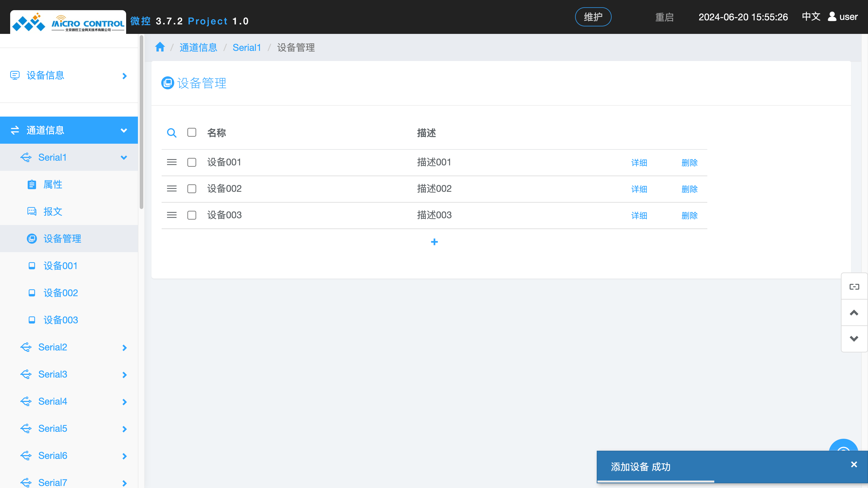Select the 属性 (properties) icon under Serial1
This screenshot has width=868, height=488.
pyautogui.click(x=32, y=185)
